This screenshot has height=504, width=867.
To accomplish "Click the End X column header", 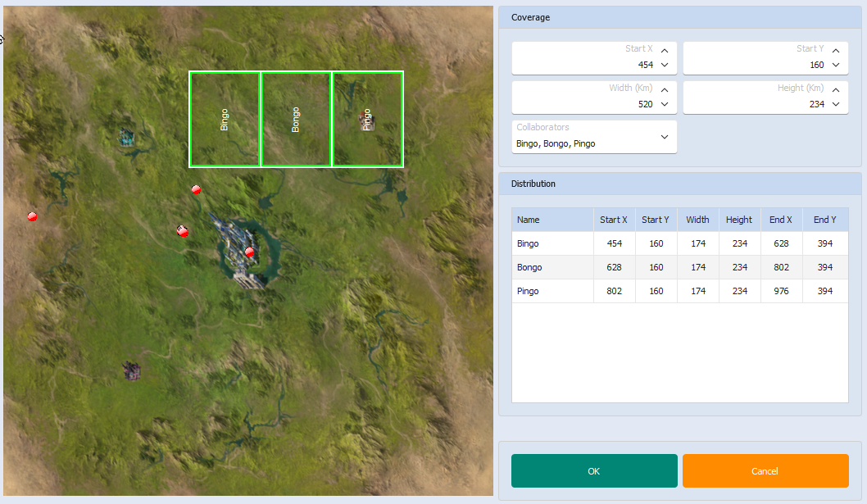I will [x=781, y=220].
